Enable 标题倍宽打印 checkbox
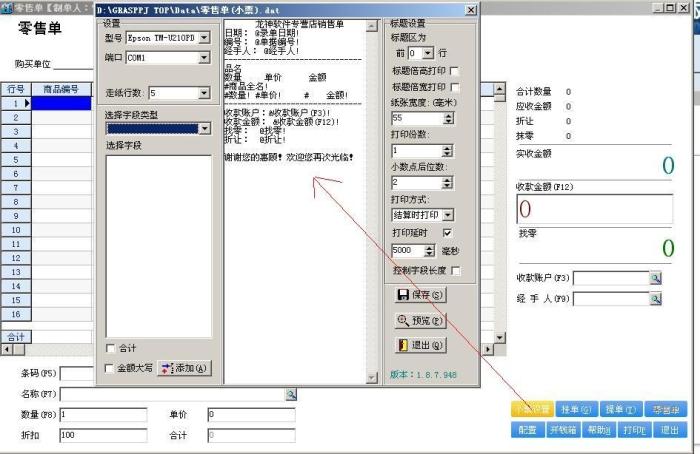Viewport: 700px width, 454px height. 454,87
